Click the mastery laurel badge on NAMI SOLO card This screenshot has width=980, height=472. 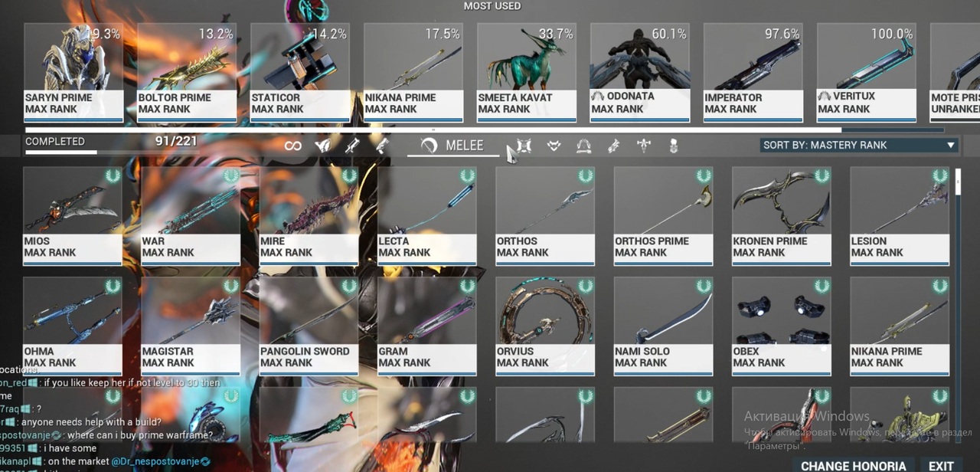point(704,287)
